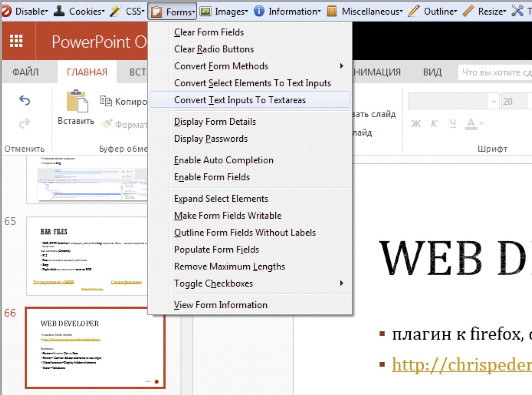Select Make Form Fields Writable
Viewport: 532px width, 395px height.
[x=250, y=216]
